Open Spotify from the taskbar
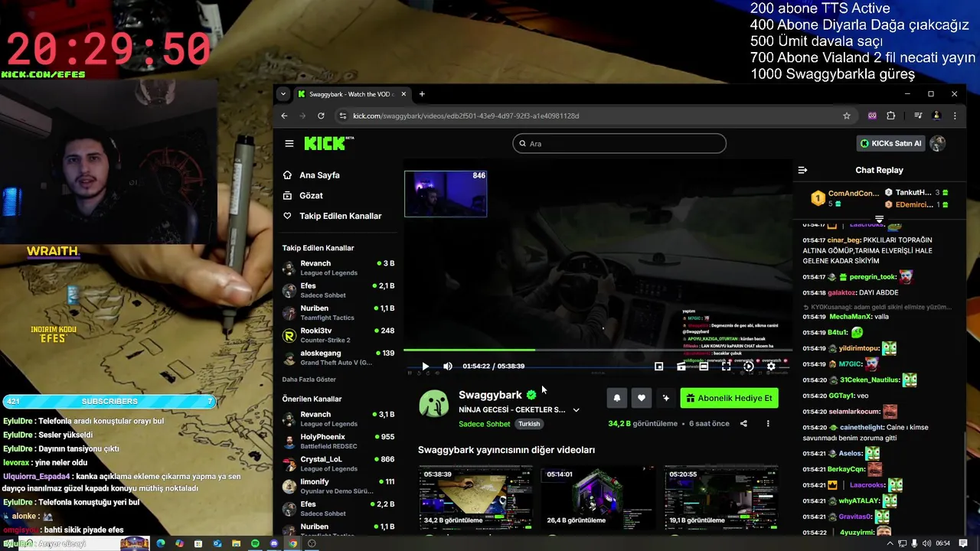The height and width of the screenshot is (551, 980). (255, 543)
